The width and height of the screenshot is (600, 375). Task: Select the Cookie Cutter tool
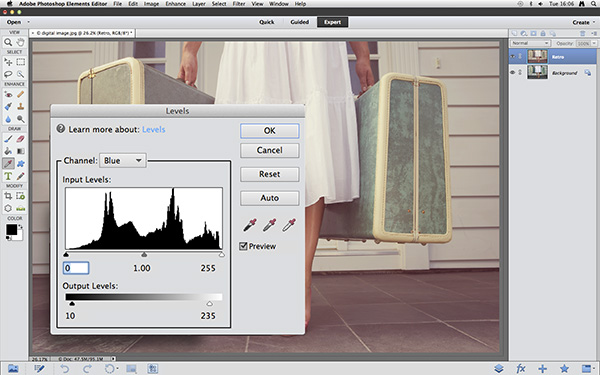(8, 209)
